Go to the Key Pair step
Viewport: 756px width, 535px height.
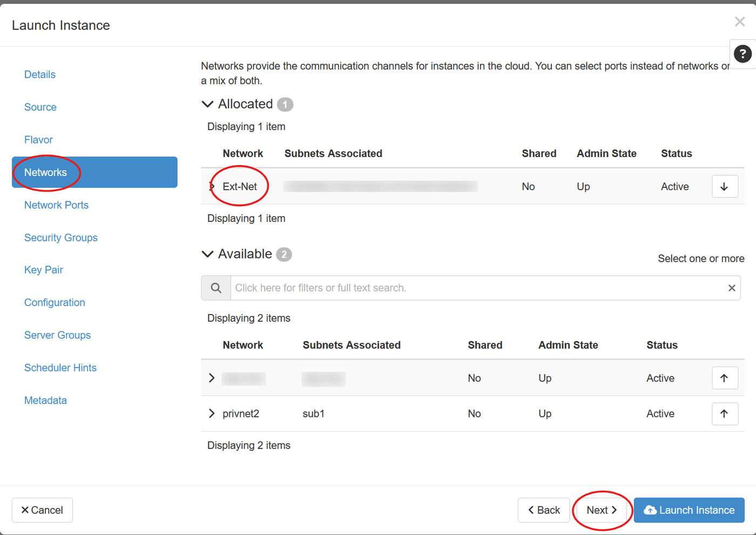(x=44, y=270)
